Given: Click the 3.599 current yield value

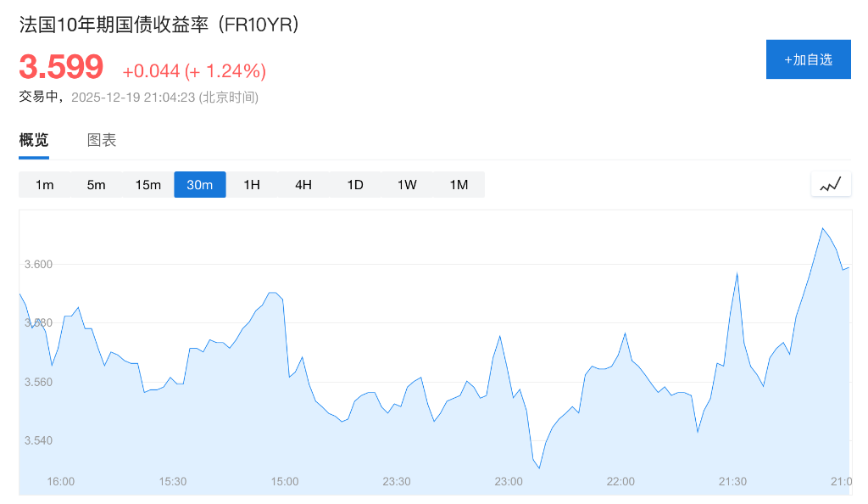Looking at the screenshot, I should pyautogui.click(x=61, y=67).
